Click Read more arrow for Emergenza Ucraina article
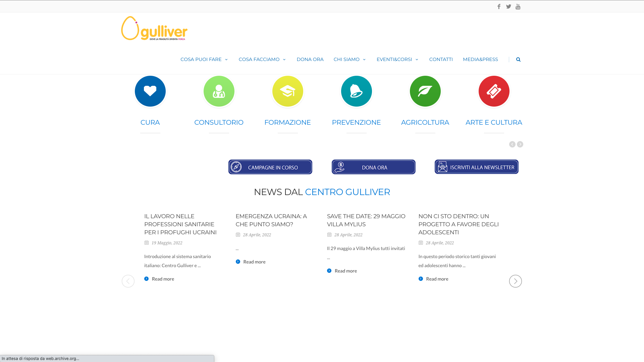Viewport: 644px width, 362px height. coord(238,262)
